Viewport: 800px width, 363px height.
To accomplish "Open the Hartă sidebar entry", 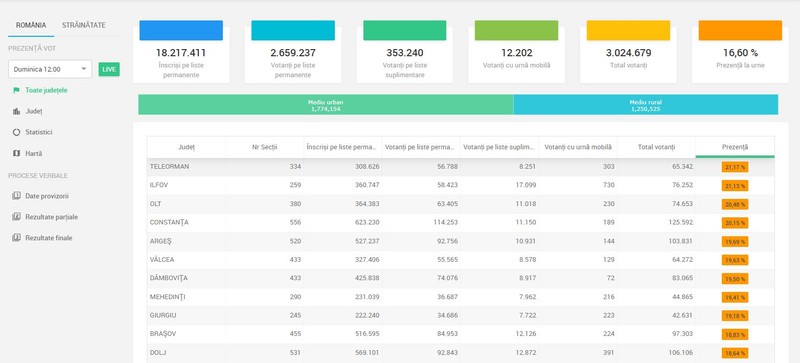I will [34, 153].
